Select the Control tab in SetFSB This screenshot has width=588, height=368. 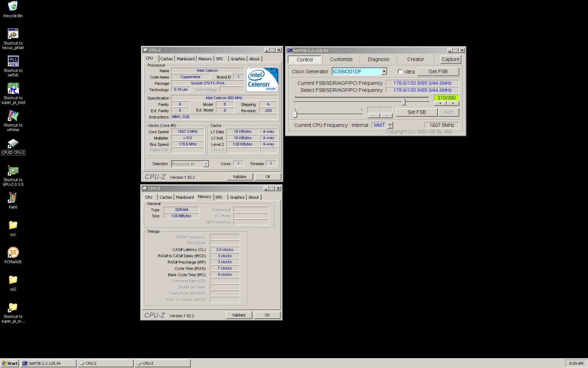305,60
